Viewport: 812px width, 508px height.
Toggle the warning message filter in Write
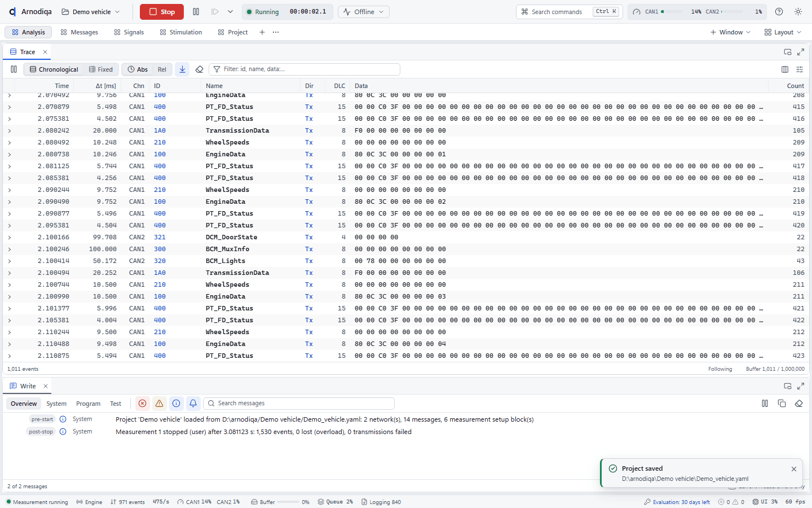pyautogui.click(x=159, y=404)
